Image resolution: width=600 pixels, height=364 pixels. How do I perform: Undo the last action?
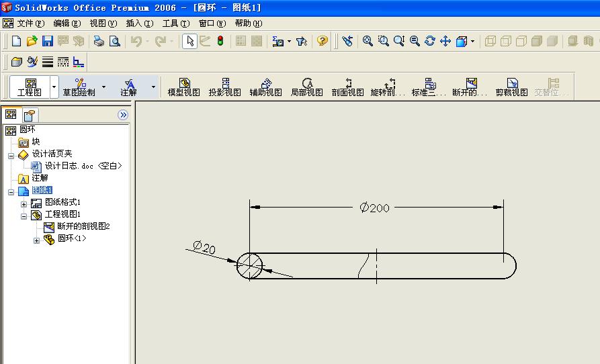pos(136,41)
